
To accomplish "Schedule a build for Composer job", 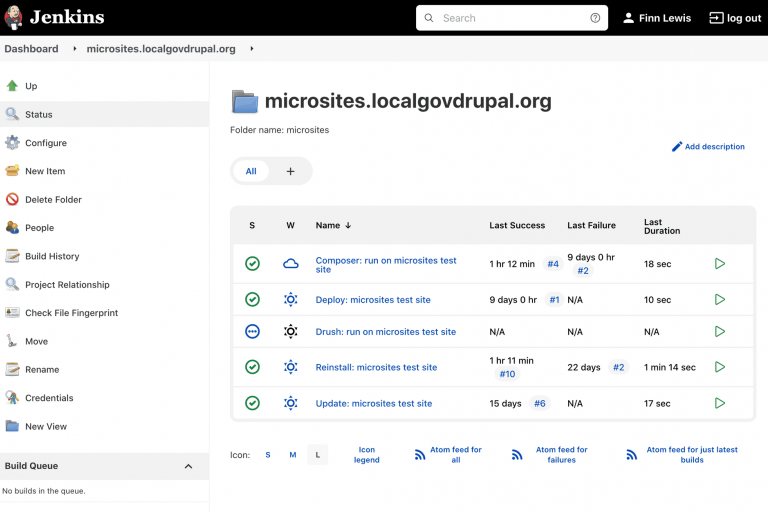I will (x=719, y=264).
